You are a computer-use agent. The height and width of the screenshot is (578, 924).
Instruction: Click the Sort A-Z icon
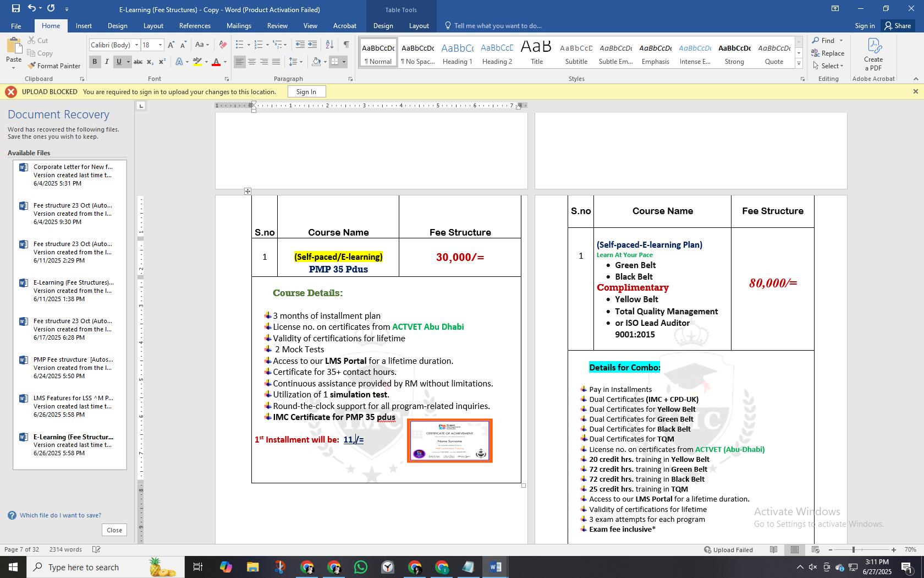click(x=329, y=45)
